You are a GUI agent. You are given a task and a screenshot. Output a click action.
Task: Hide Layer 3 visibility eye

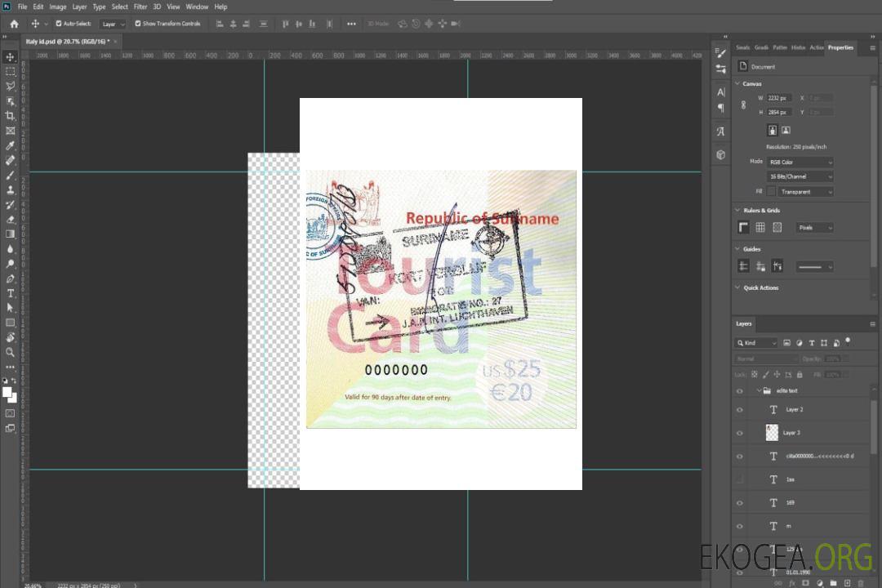[x=740, y=434]
